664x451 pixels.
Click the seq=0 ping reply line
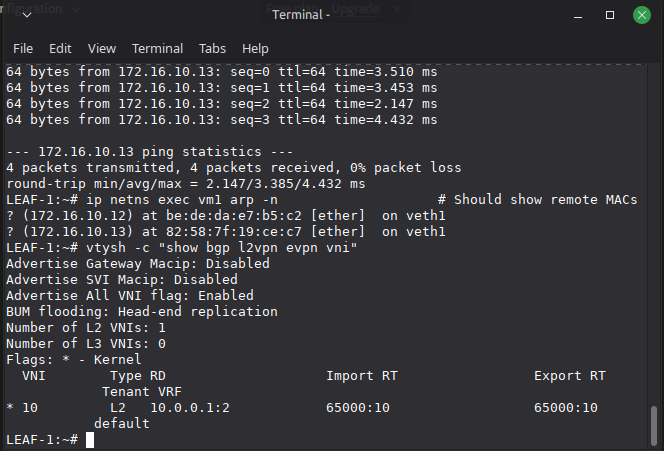click(x=222, y=72)
